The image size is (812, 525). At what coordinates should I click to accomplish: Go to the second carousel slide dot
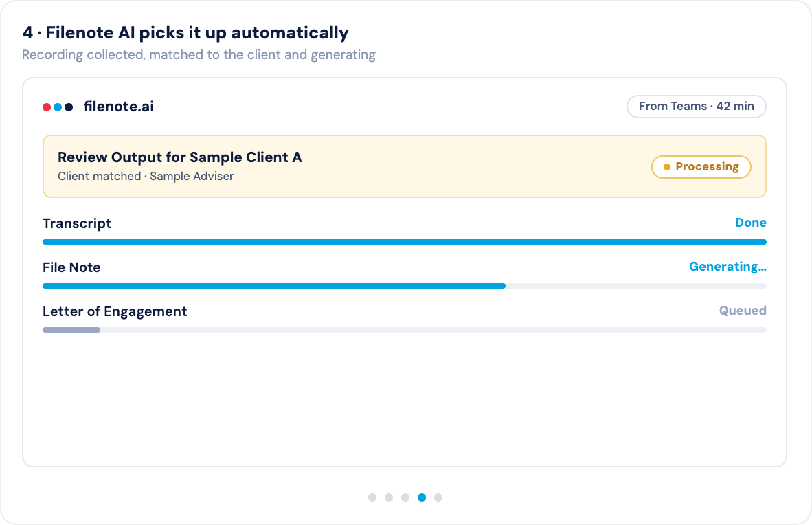coord(389,498)
